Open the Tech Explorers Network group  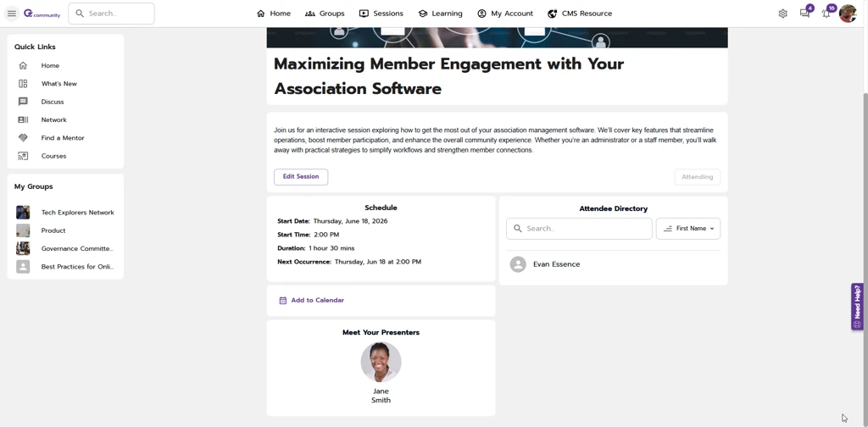(77, 213)
